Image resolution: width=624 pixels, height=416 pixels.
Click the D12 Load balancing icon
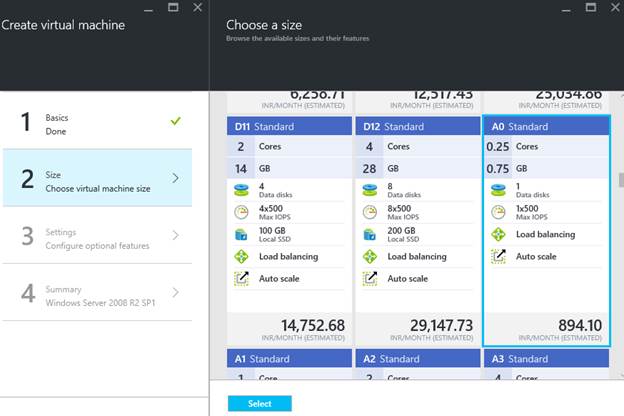(370, 256)
